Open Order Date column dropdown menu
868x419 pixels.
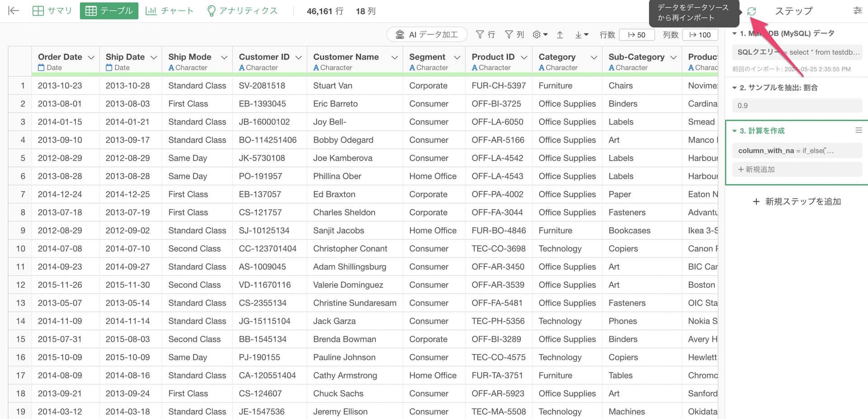pyautogui.click(x=91, y=57)
